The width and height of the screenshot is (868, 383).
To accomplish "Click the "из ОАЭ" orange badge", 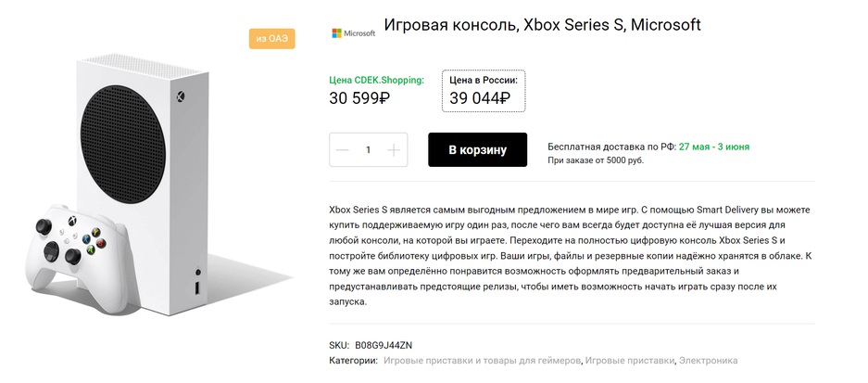I will click(x=271, y=39).
